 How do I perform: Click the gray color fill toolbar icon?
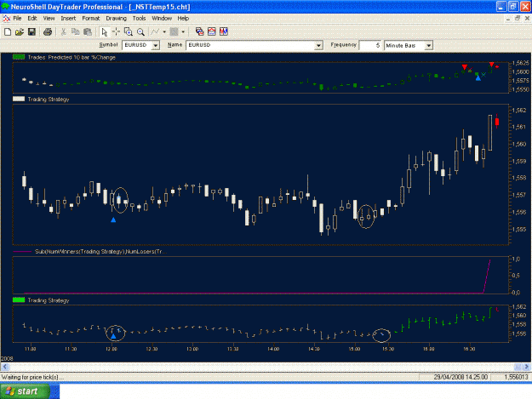pyautogui.click(x=174, y=31)
